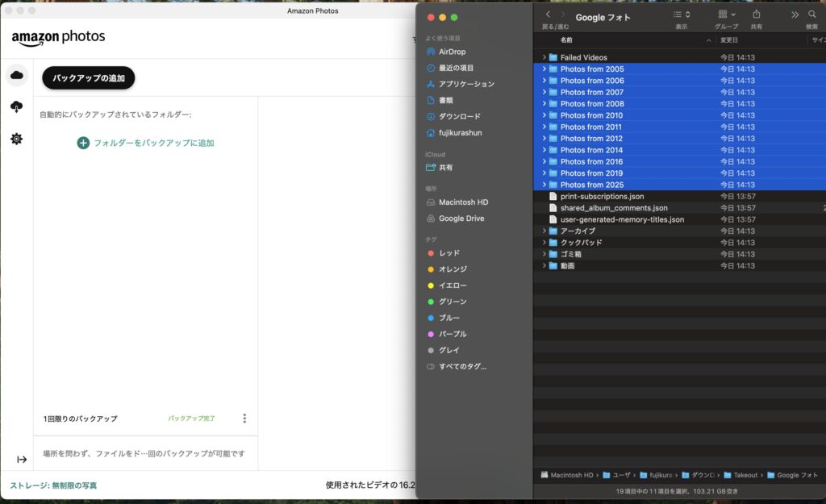Open 書類 in the Finder sidebar

tap(445, 101)
